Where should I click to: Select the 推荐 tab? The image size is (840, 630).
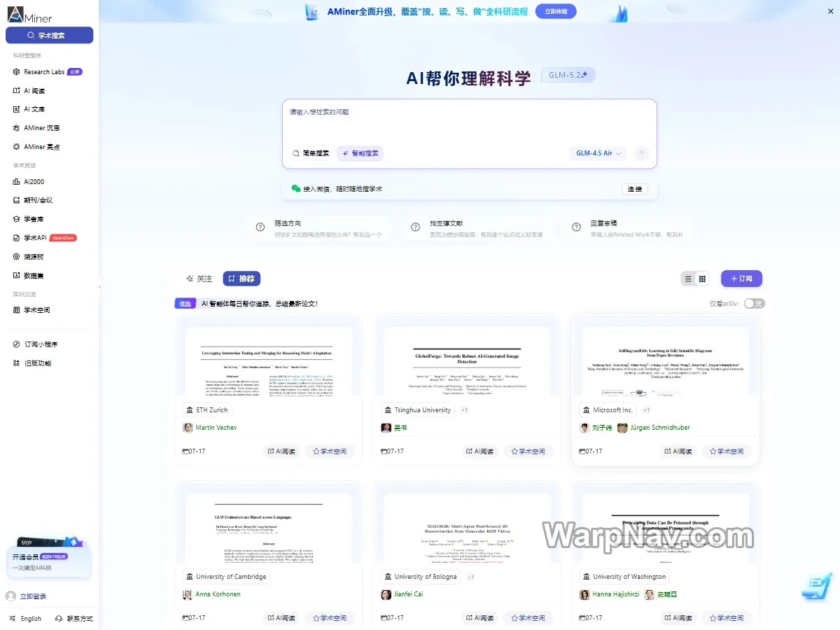[241, 279]
